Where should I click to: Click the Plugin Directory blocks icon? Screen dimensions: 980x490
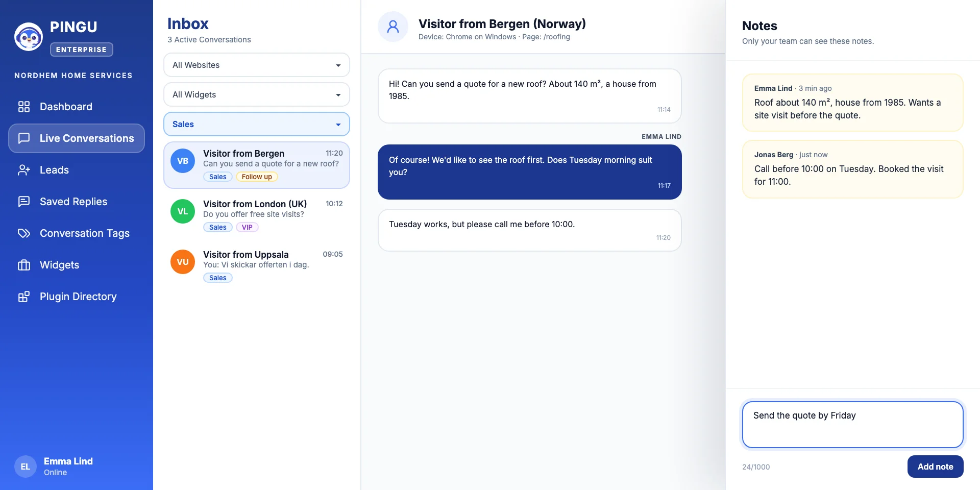(x=24, y=297)
